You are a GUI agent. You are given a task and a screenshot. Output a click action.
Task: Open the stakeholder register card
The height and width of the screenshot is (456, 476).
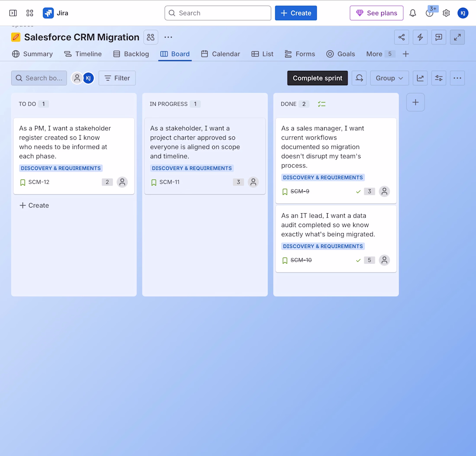point(74,156)
